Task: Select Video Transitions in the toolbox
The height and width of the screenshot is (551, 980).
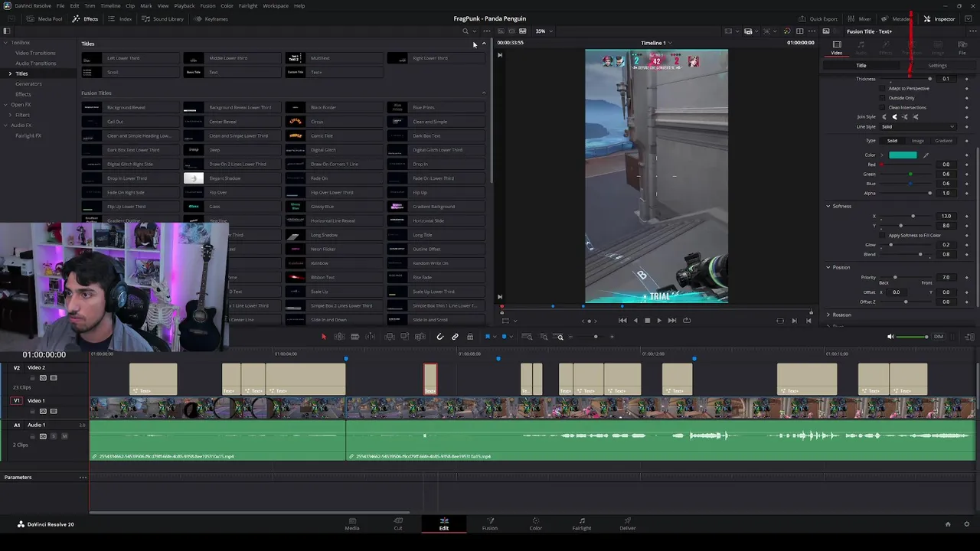Action: click(x=35, y=53)
